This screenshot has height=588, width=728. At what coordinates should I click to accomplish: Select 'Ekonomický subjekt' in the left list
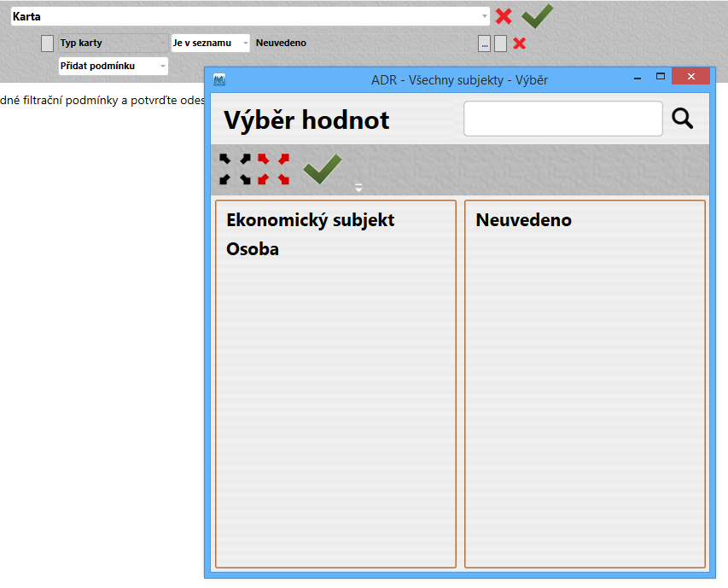[x=310, y=220]
